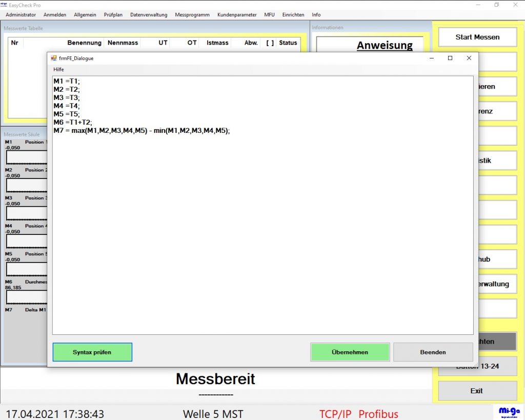525x420 pixels.
Task: Open the Kundenparameter menu
Action: tap(237, 15)
